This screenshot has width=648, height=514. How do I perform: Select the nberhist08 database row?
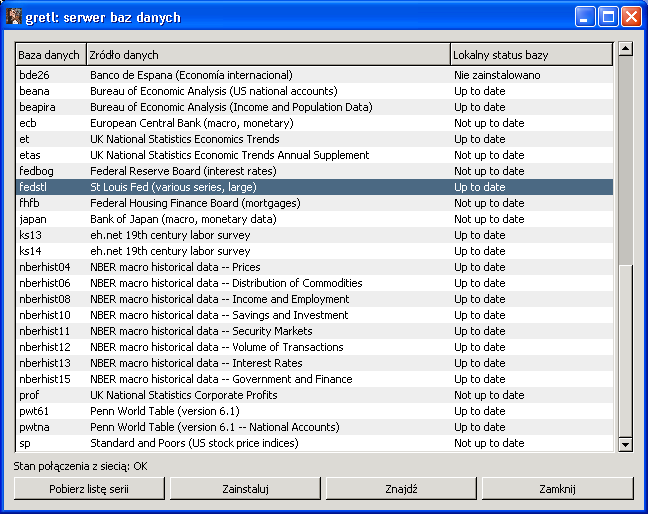click(x=314, y=299)
